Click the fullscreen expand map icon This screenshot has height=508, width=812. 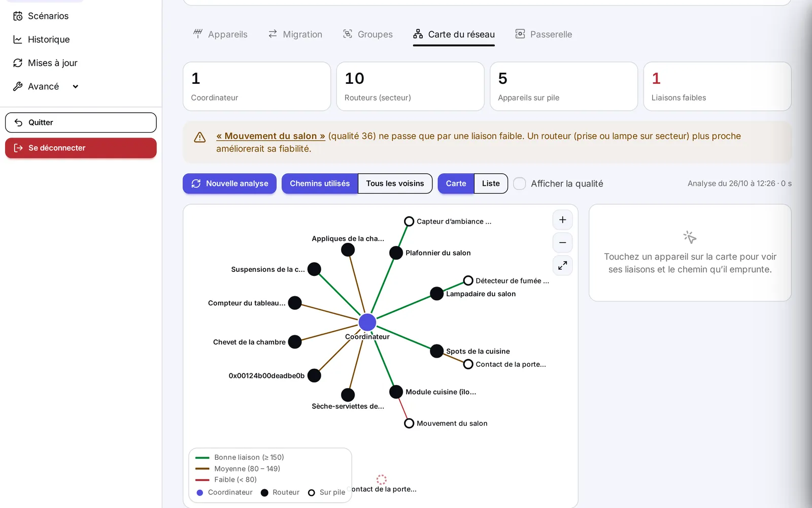coord(562,266)
